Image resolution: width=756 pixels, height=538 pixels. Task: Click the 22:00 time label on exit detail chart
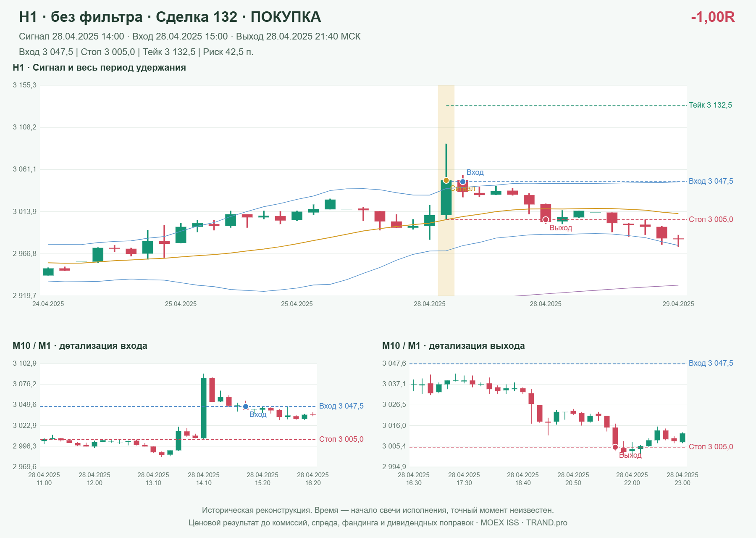(632, 483)
